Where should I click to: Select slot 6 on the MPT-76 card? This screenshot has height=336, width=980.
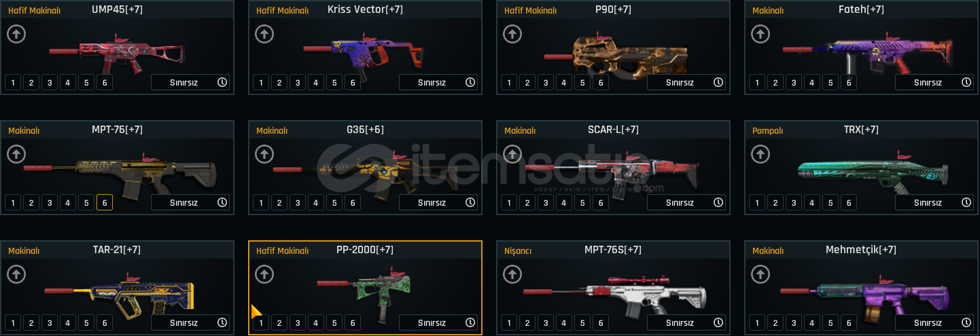[104, 202]
